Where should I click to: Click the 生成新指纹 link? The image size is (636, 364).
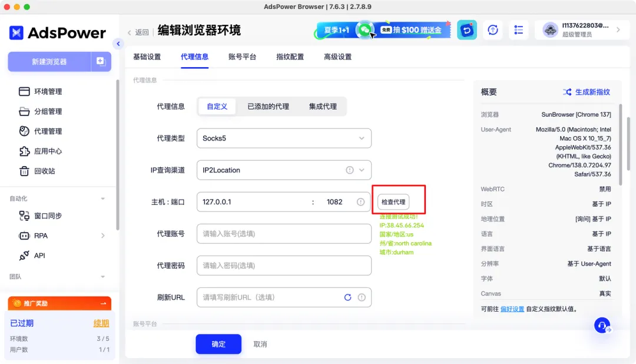[x=587, y=92]
